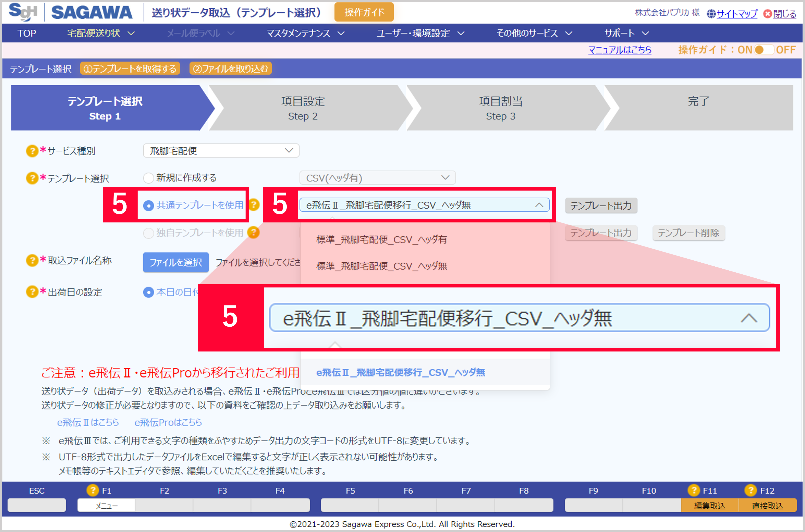Click the blank F9 function key button

tap(594, 505)
